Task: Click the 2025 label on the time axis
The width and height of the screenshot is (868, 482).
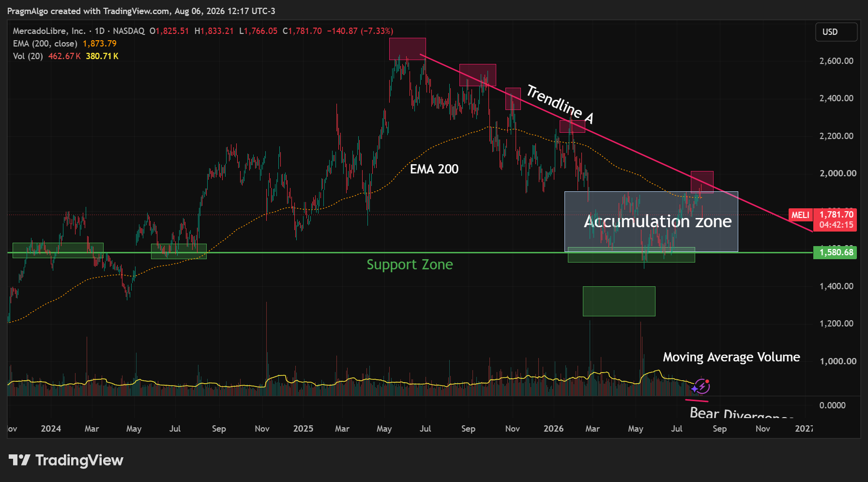Action: click(x=303, y=429)
